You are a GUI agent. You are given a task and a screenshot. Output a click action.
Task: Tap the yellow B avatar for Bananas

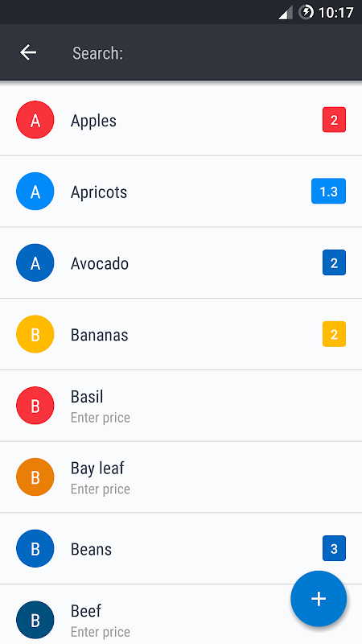point(35,334)
